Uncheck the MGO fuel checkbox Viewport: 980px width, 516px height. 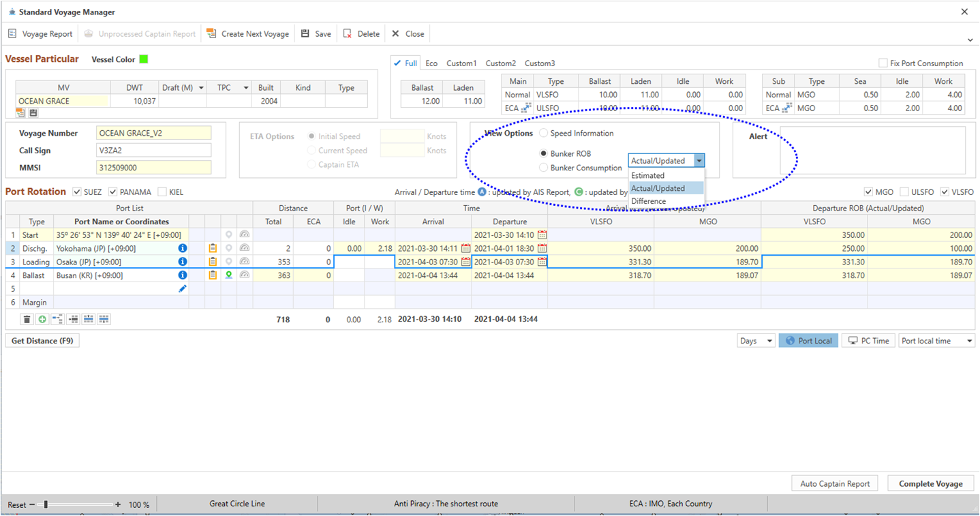click(868, 192)
